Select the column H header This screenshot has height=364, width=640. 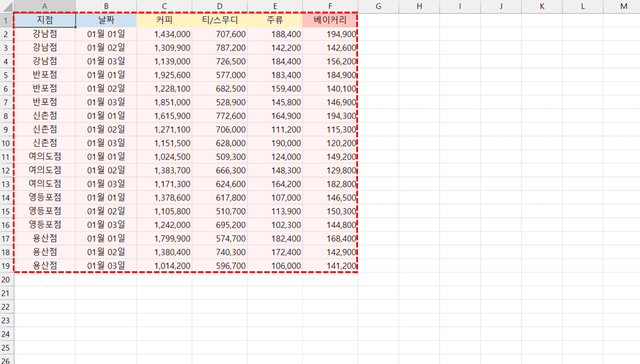coord(419,6)
